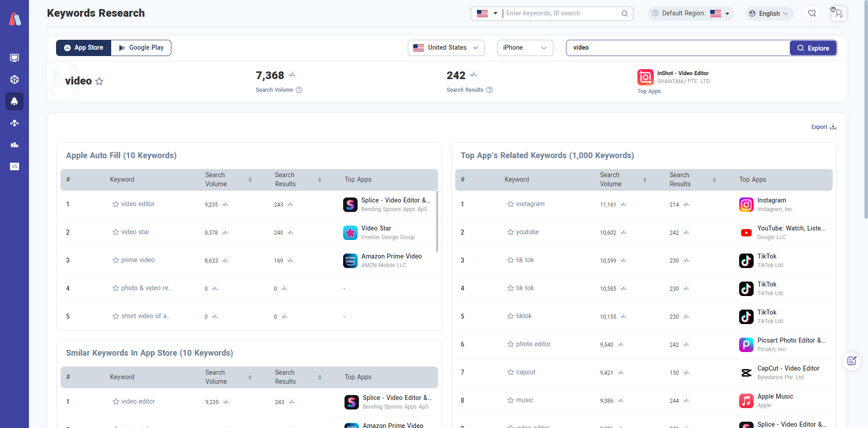868x428 pixels.
Task: Open the user account icon
Action: (839, 14)
